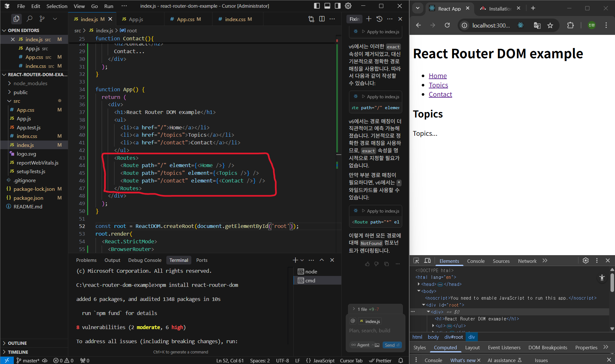Show chat history in AI pane

pyautogui.click(x=379, y=19)
